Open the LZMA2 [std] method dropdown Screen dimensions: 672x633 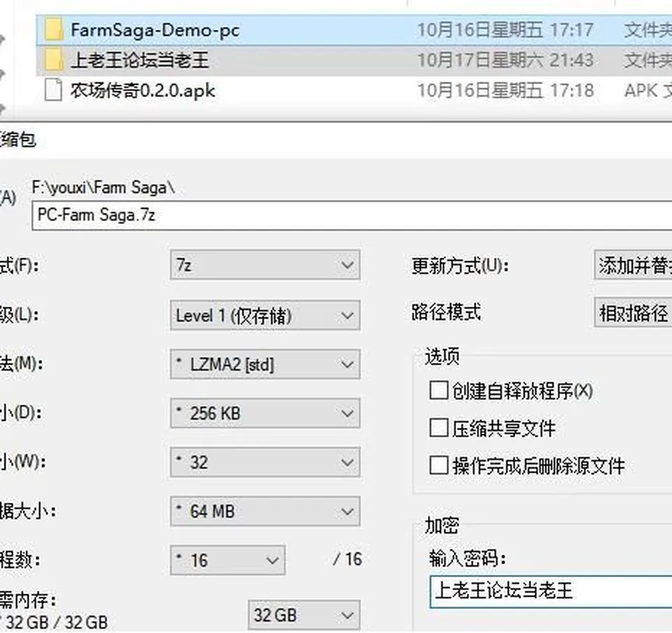click(265, 364)
